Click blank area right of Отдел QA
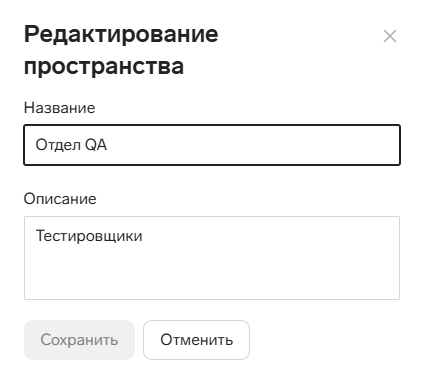The width and height of the screenshot is (423, 372). [x=253, y=145]
